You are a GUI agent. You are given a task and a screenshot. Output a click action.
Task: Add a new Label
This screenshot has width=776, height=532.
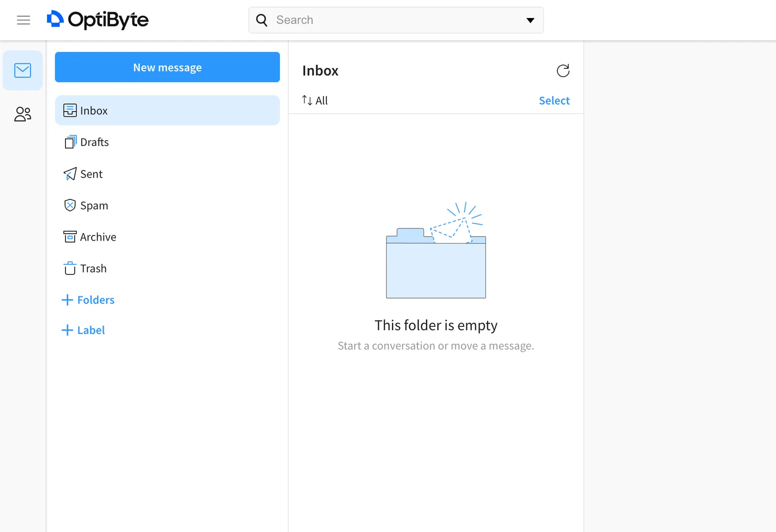tap(83, 330)
